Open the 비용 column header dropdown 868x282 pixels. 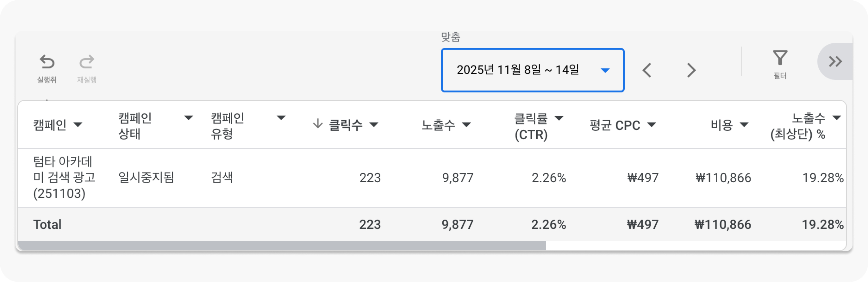(744, 125)
